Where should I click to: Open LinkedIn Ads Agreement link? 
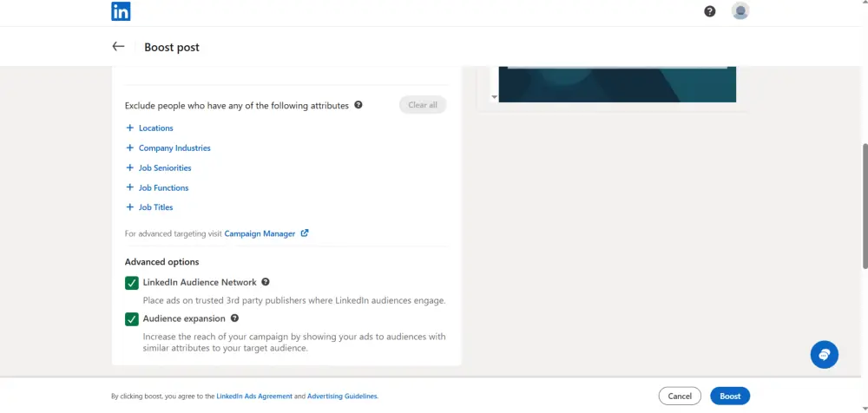(254, 397)
